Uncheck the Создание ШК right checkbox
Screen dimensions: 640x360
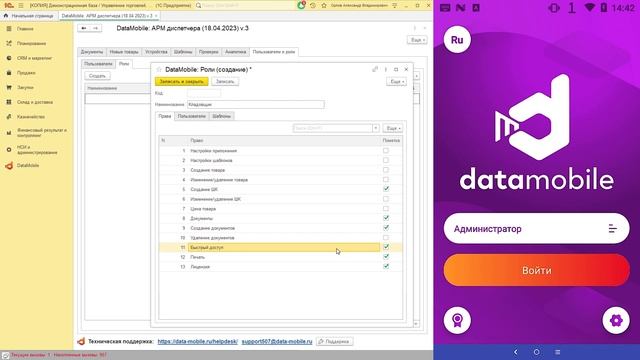click(386, 189)
